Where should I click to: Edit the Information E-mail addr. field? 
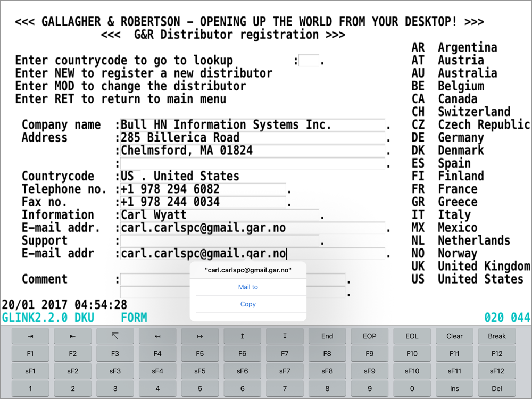(252, 228)
